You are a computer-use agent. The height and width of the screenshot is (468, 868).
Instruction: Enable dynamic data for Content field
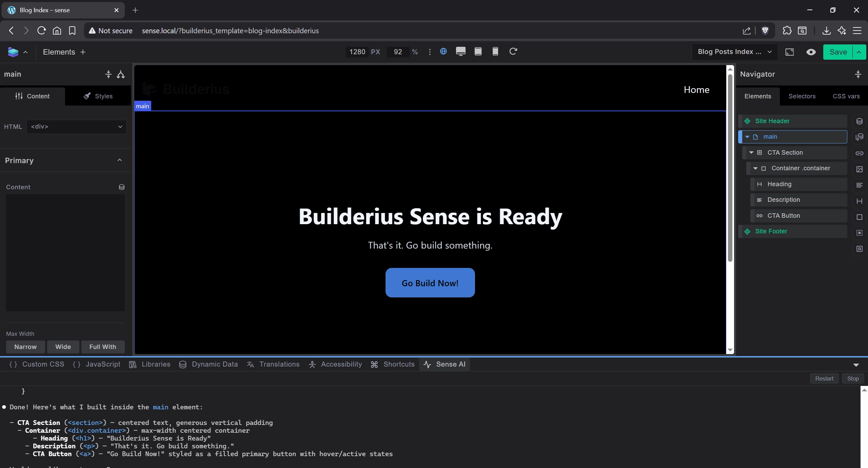pyautogui.click(x=122, y=187)
